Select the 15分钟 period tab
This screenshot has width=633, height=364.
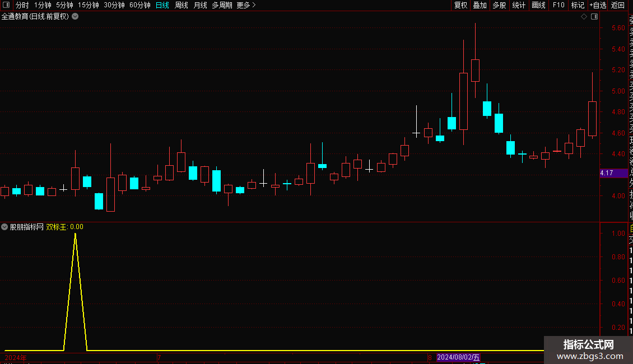89,5
